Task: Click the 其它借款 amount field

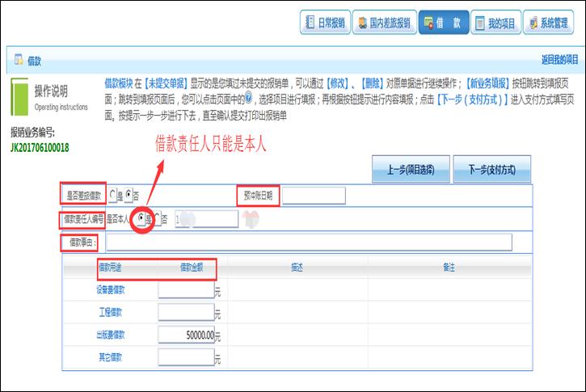Action: (x=186, y=357)
